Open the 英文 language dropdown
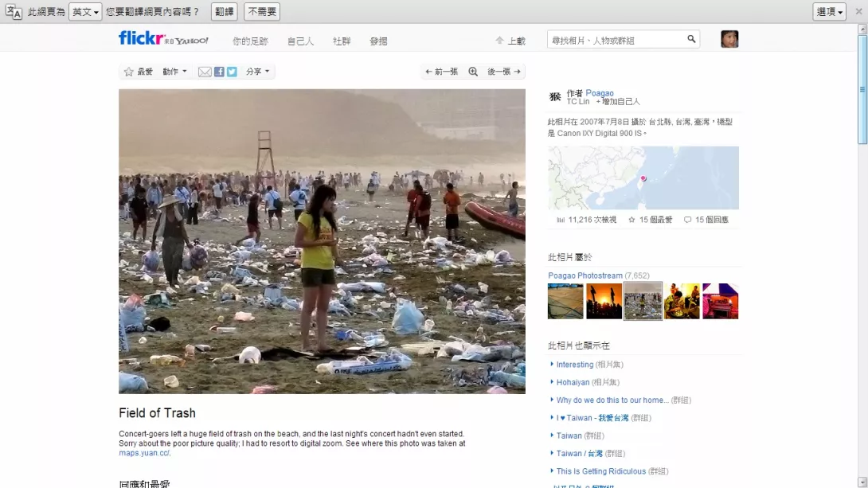Image resolution: width=868 pixels, height=488 pixels. pyautogui.click(x=85, y=12)
